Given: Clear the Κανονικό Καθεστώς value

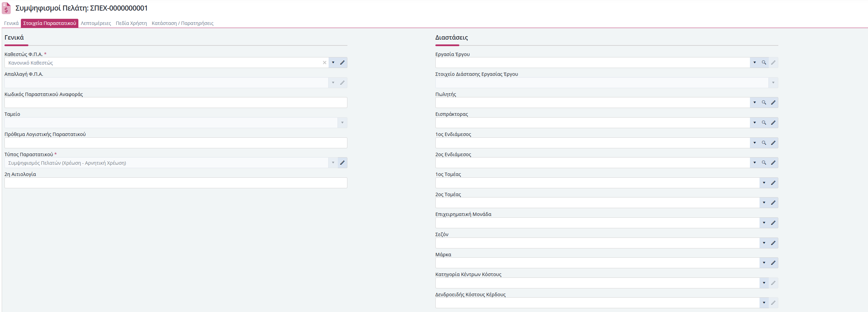Looking at the screenshot, I should point(324,63).
